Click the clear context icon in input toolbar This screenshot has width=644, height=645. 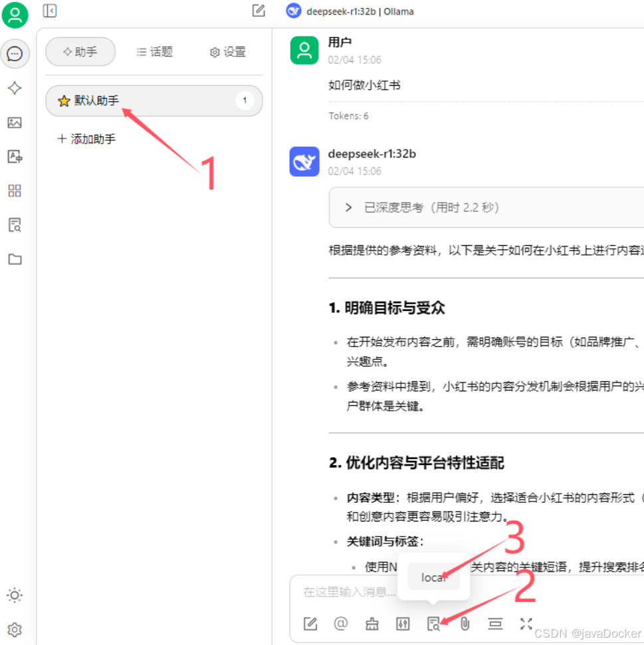(x=495, y=624)
